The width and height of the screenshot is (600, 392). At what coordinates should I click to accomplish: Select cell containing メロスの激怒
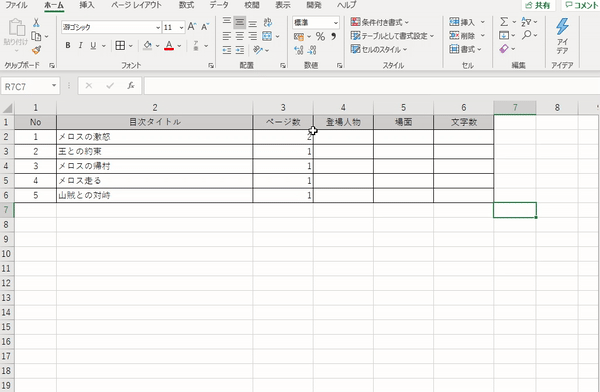tap(155, 137)
